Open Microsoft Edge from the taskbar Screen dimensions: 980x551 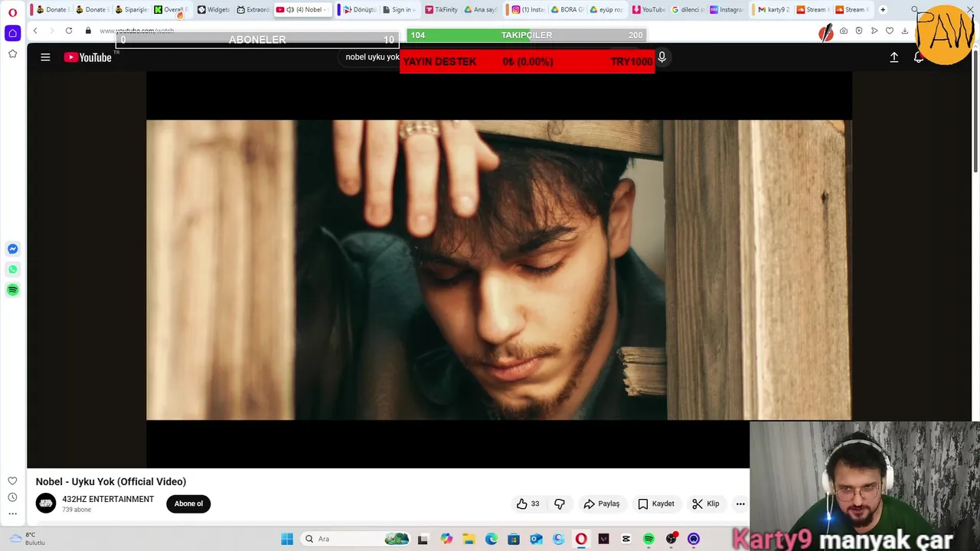(491, 539)
